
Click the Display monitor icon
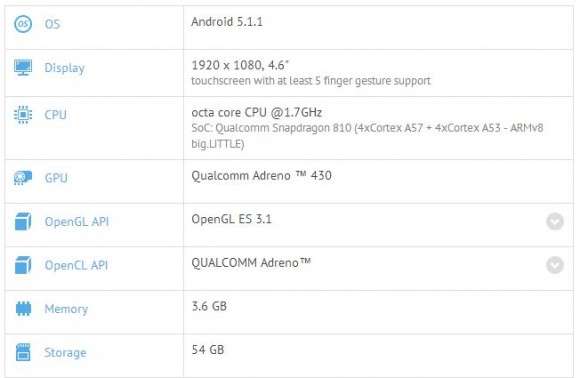23,68
